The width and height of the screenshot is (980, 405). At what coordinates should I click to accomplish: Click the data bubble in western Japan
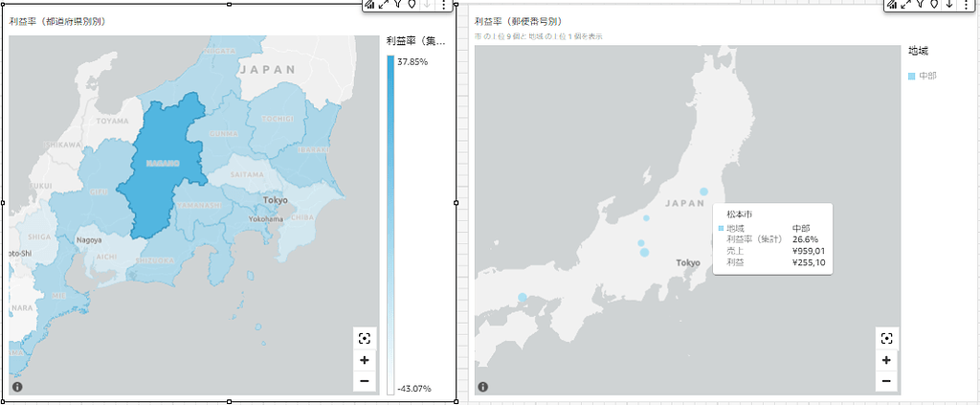[523, 298]
